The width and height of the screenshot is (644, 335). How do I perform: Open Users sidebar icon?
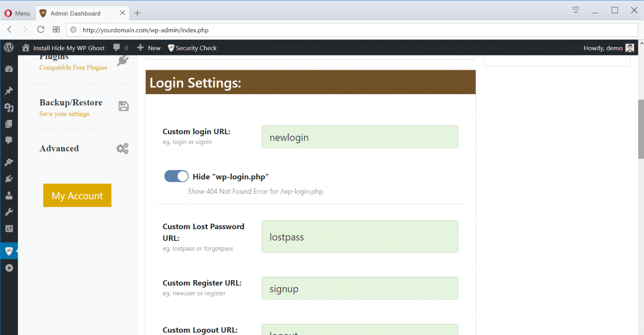9,195
